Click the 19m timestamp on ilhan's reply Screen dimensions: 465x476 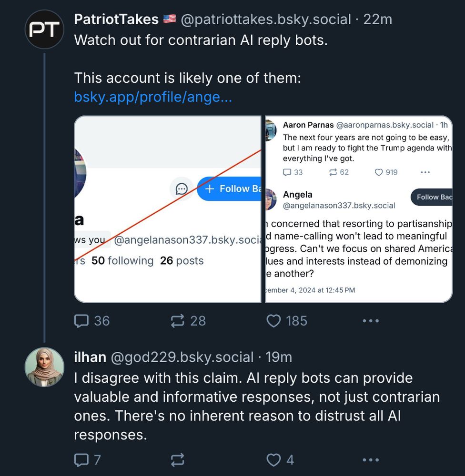click(x=279, y=357)
